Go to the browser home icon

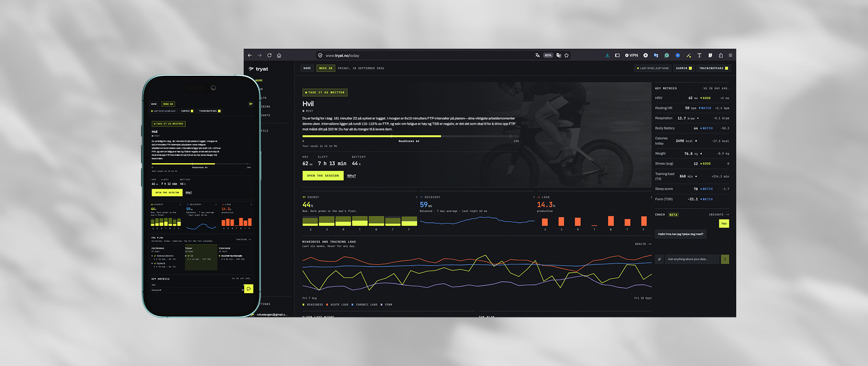(279, 55)
